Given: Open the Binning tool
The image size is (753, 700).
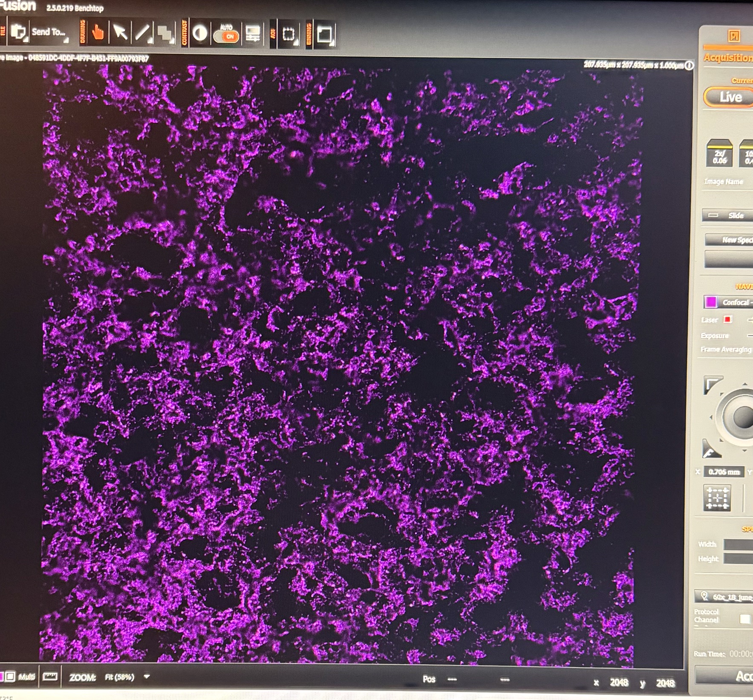Looking at the screenshot, I should tap(324, 35).
